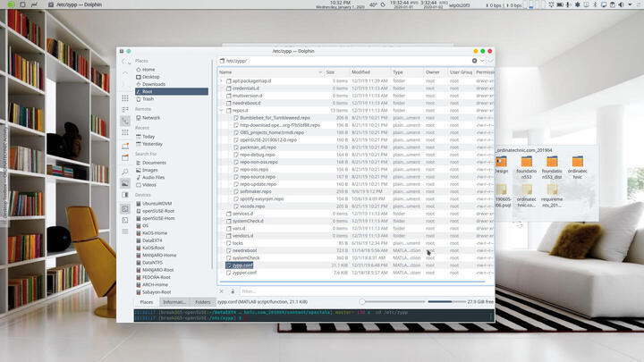Select vscode.repo file
This screenshot has height=362, width=644.
coord(252,206)
